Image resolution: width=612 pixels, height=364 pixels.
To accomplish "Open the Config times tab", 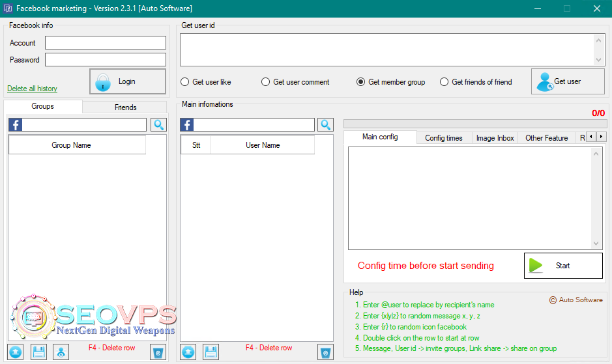I will coord(444,138).
